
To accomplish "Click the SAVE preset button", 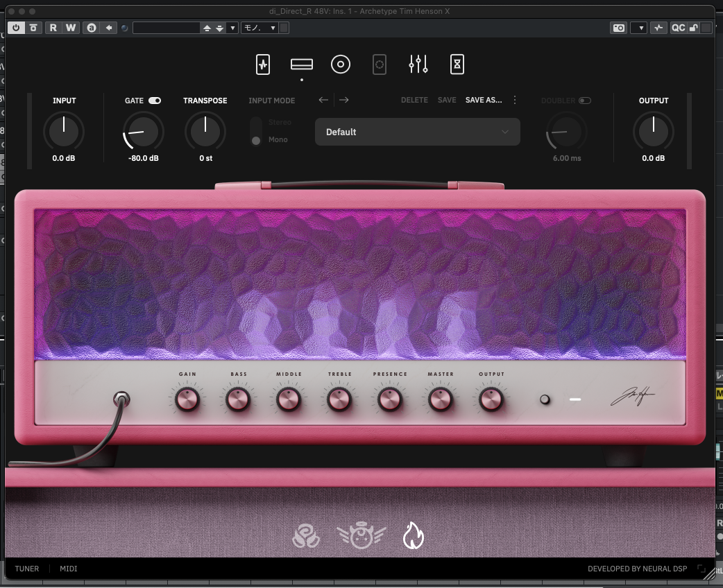I will pyautogui.click(x=447, y=100).
